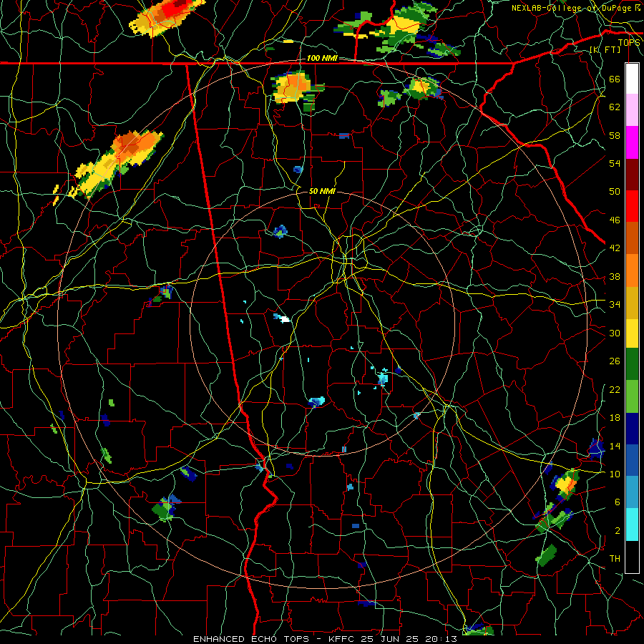
Task: Click the light pink legend swatch
Action: 632,110
